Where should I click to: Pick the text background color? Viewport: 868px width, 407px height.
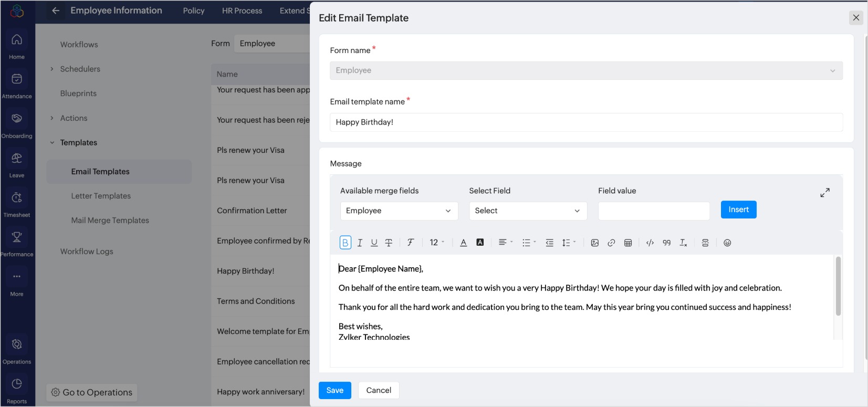[x=480, y=243]
